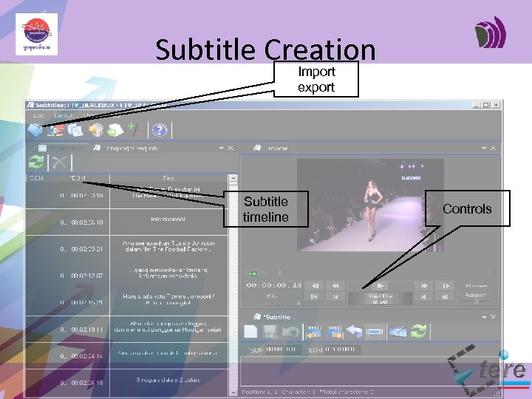Viewport: 532px width, 399px height.
Task: Click the next mark button in lower row
Action: pos(424,297)
